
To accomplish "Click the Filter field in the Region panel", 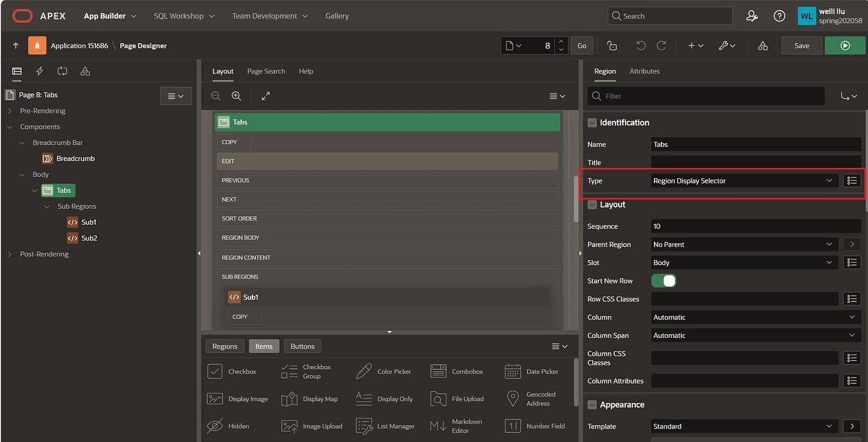I will (x=703, y=95).
